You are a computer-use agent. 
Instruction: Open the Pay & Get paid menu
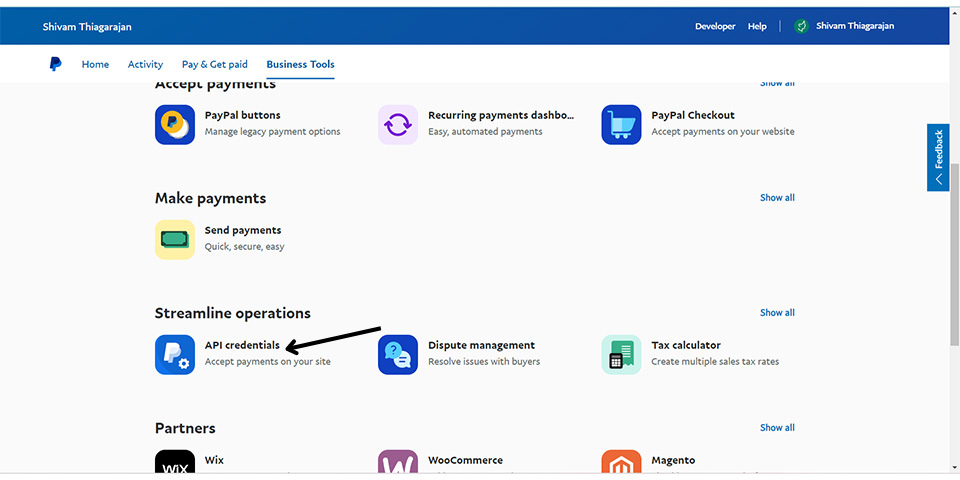coord(212,64)
